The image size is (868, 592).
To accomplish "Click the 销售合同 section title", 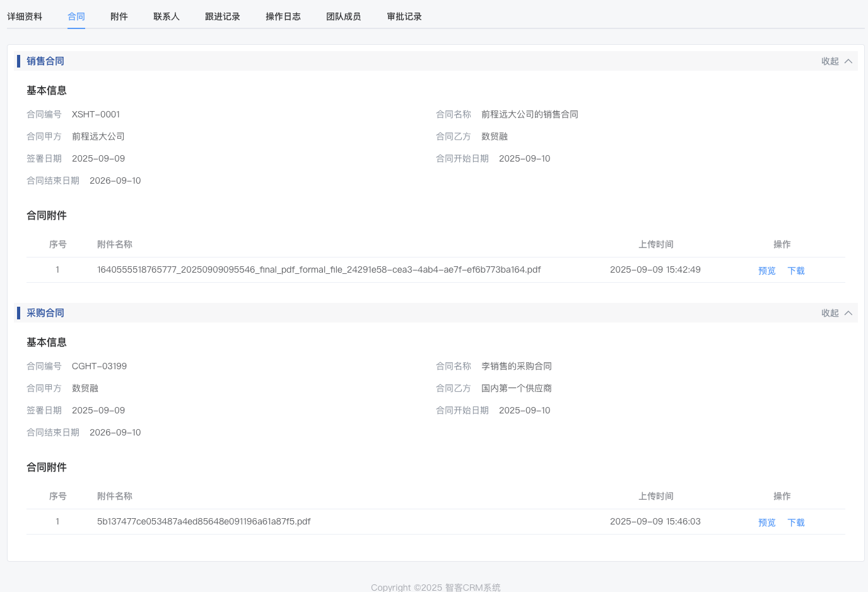I will coord(45,61).
